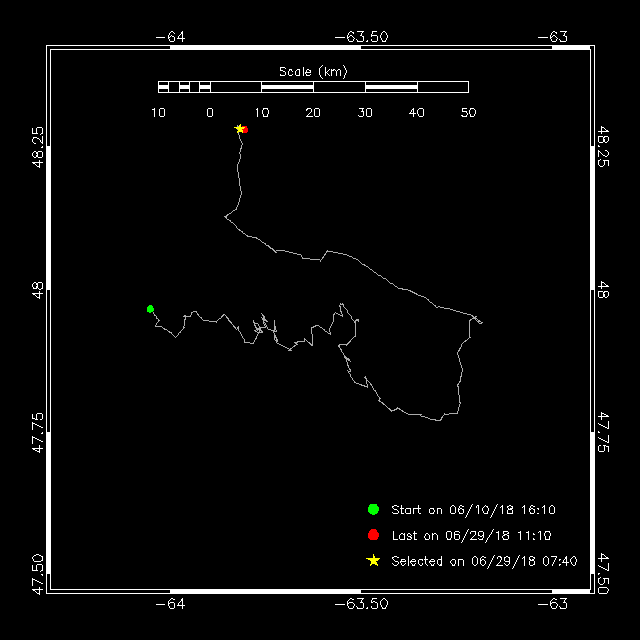Select the 'Start on 06/10/18 16:10' legend text
This screenshot has width=640, height=640.
[473, 509]
